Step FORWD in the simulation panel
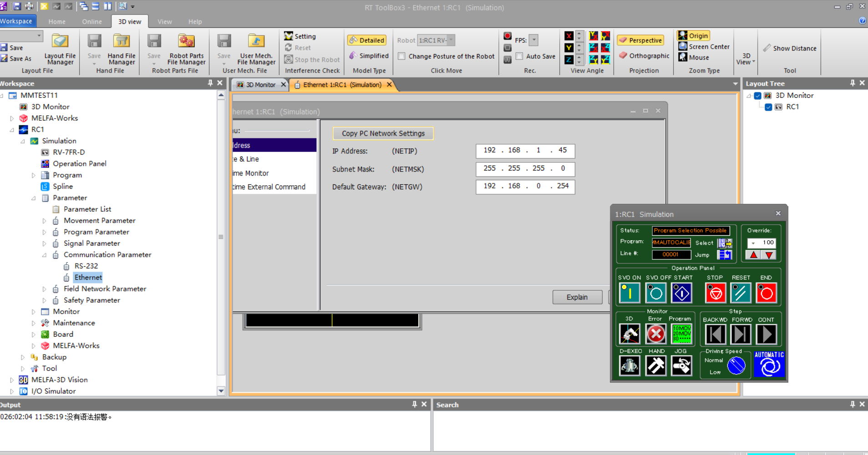 tap(741, 334)
